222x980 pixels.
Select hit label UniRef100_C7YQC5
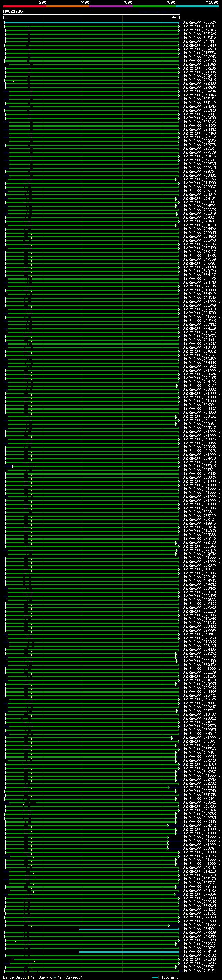coord(199,550)
